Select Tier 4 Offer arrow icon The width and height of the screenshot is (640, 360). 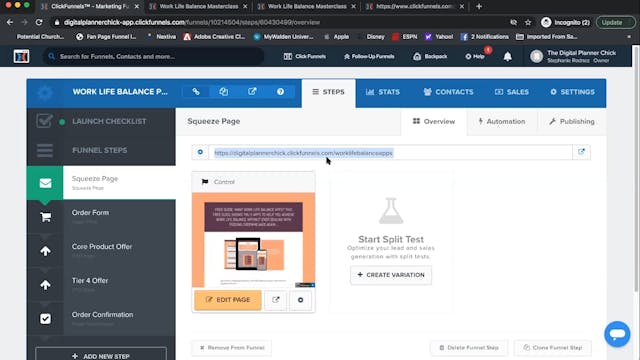click(45, 284)
